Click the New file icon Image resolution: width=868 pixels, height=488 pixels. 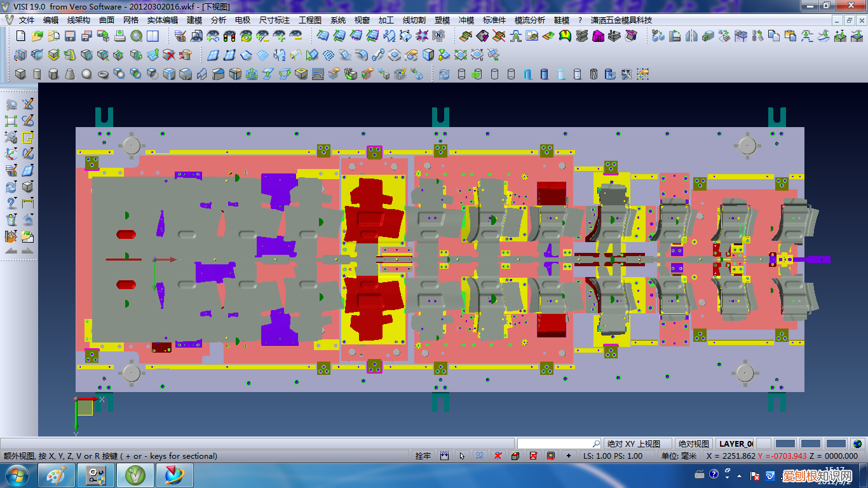20,36
